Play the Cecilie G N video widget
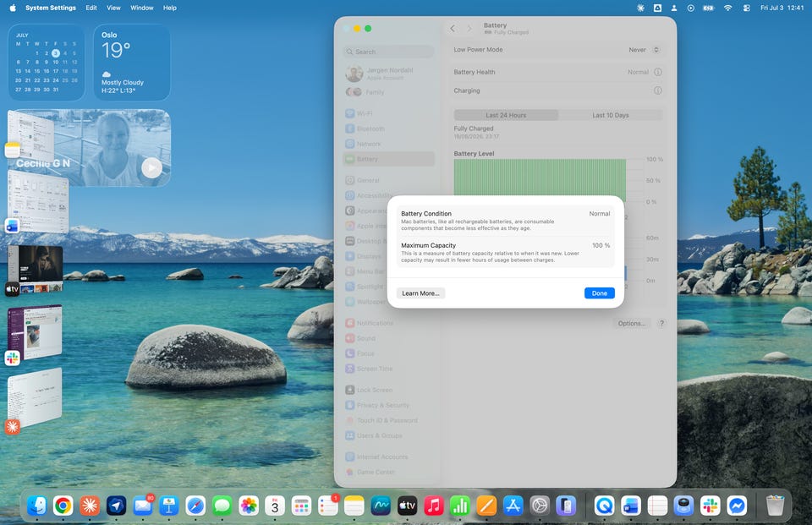Image resolution: width=812 pixels, height=525 pixels. [x=151, y=167]
